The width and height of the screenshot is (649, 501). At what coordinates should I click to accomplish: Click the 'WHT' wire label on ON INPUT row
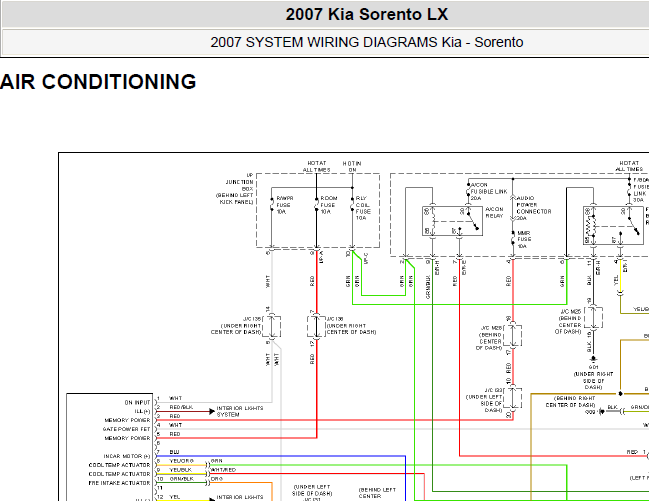point(175,398)
